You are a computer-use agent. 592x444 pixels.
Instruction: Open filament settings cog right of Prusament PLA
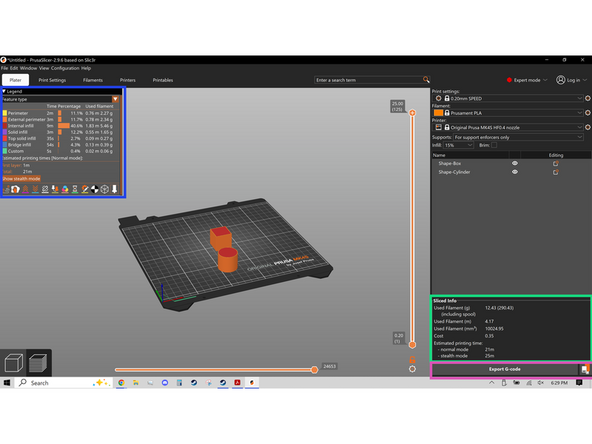tap(588, 113)
